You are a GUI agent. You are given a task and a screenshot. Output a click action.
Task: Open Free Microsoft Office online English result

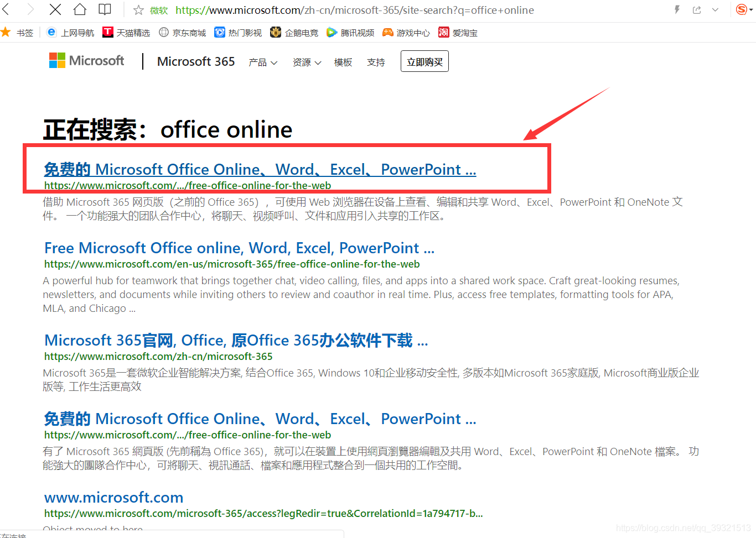pos(239,248)
